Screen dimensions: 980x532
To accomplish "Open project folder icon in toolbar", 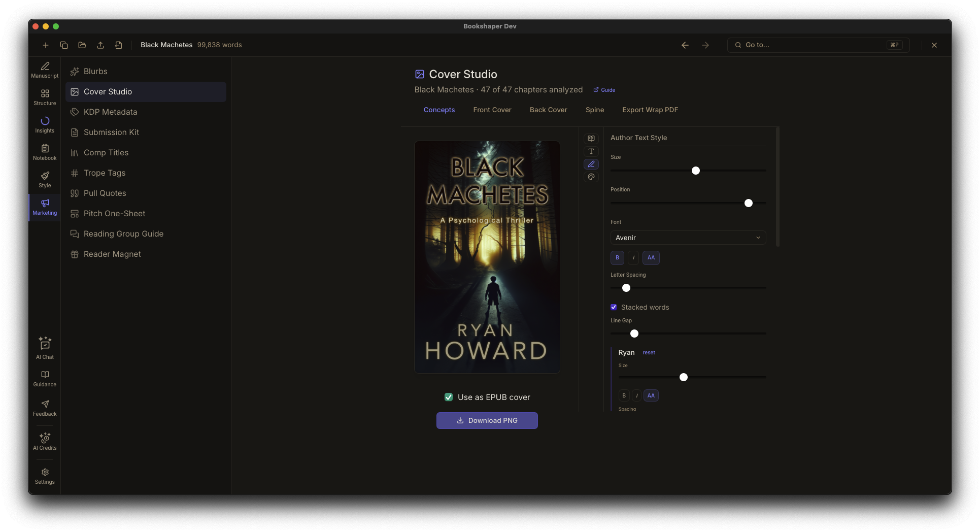I will pyautogui.click(x=82, y=45).
